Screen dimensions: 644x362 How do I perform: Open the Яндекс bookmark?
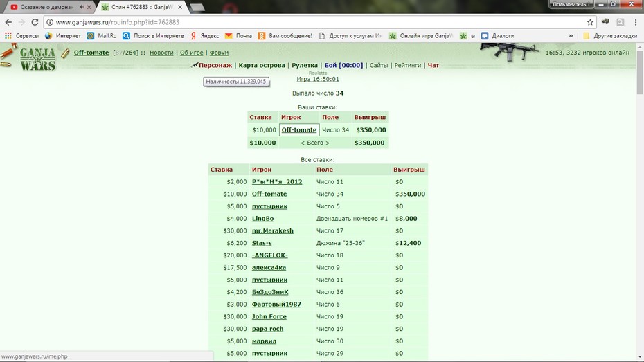click(204, 36)
